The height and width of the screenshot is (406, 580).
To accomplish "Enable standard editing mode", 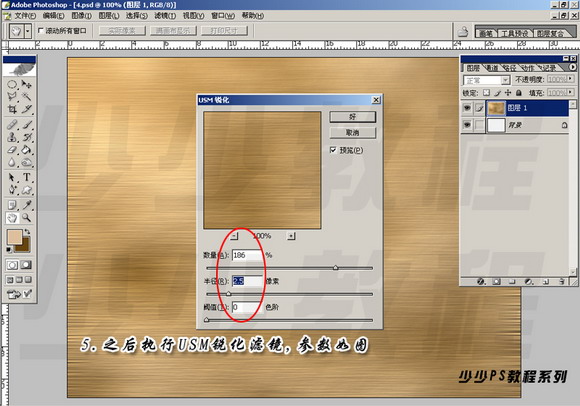I will click(12, 265).
